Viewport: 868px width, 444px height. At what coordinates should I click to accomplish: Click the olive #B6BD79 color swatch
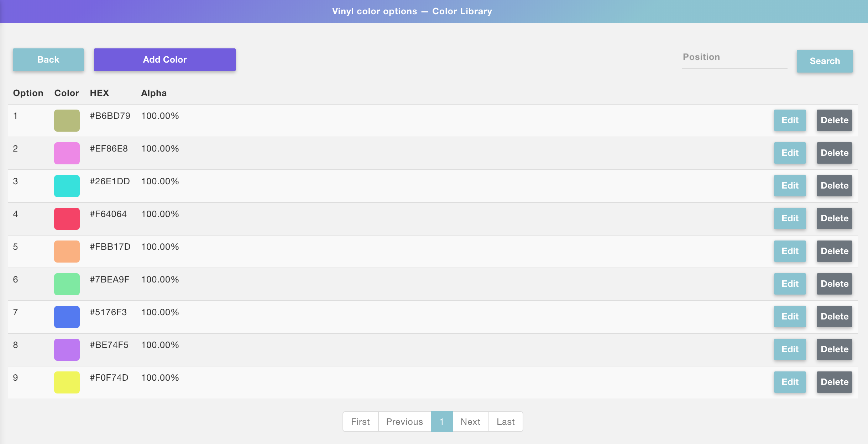click(x=67, y=121)
